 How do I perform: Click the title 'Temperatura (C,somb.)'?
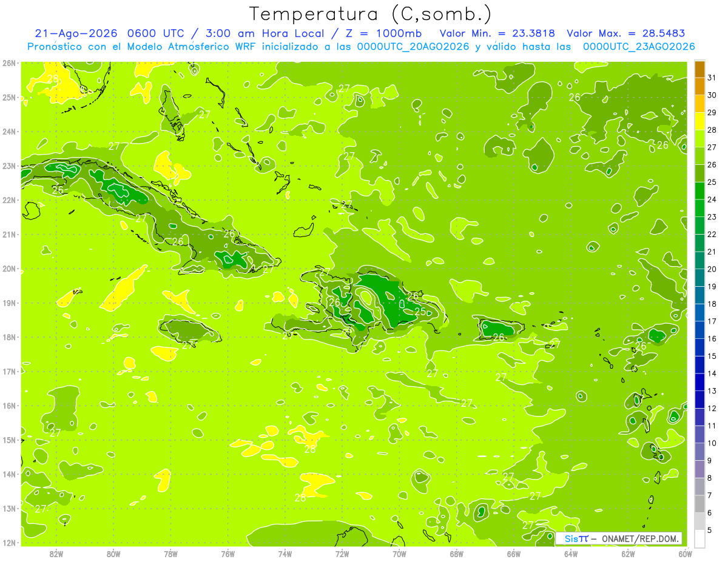click(x=371, y=14)
